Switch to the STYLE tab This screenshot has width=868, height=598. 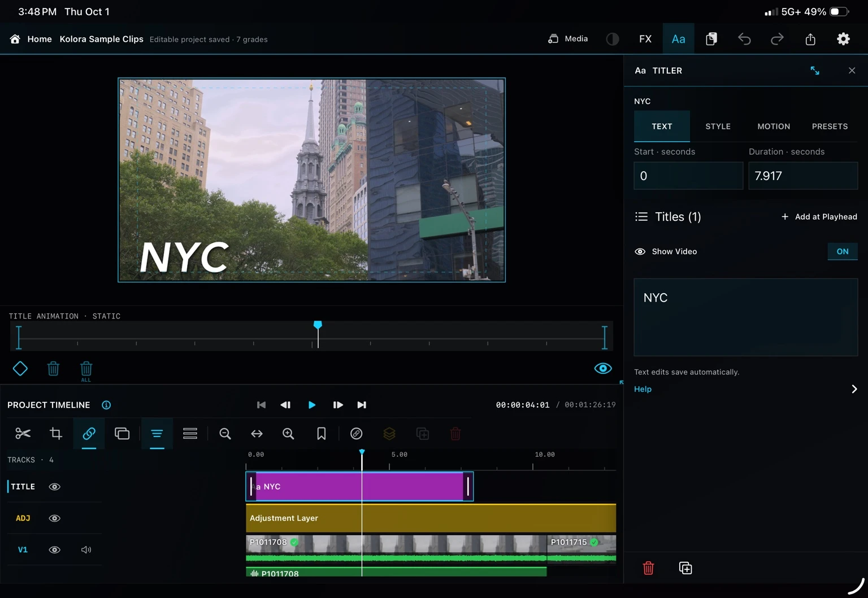[718, 126]
